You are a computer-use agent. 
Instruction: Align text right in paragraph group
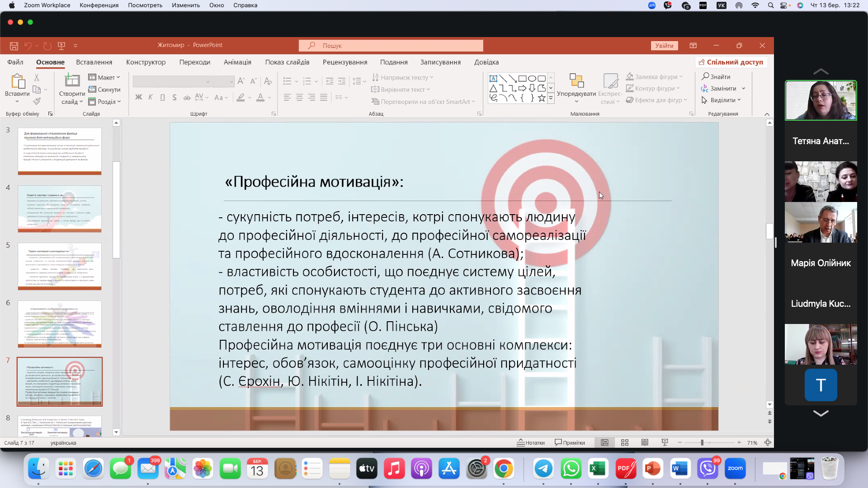(x=311, y=97)
